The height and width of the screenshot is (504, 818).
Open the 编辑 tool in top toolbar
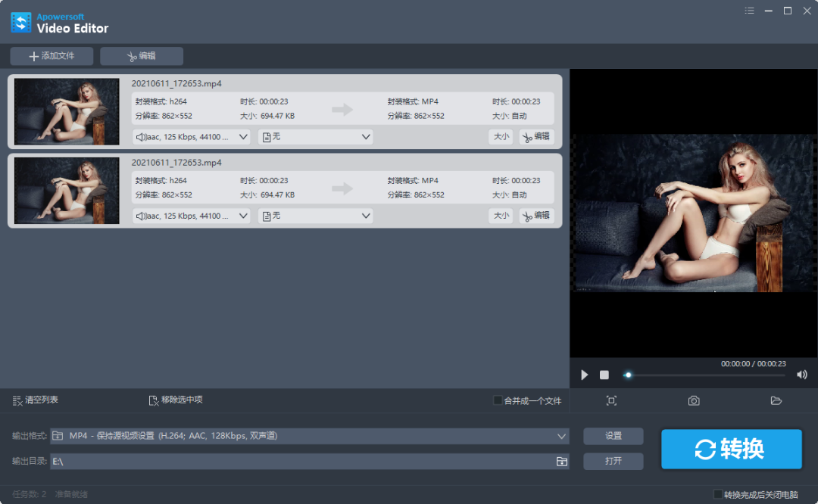142,56
